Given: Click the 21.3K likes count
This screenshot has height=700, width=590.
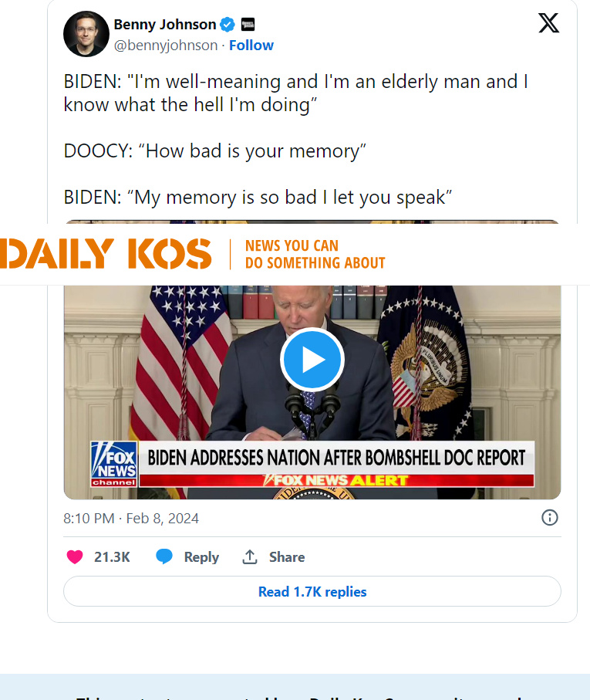Looking at the screenshot, I should click(x=112, y=556).
